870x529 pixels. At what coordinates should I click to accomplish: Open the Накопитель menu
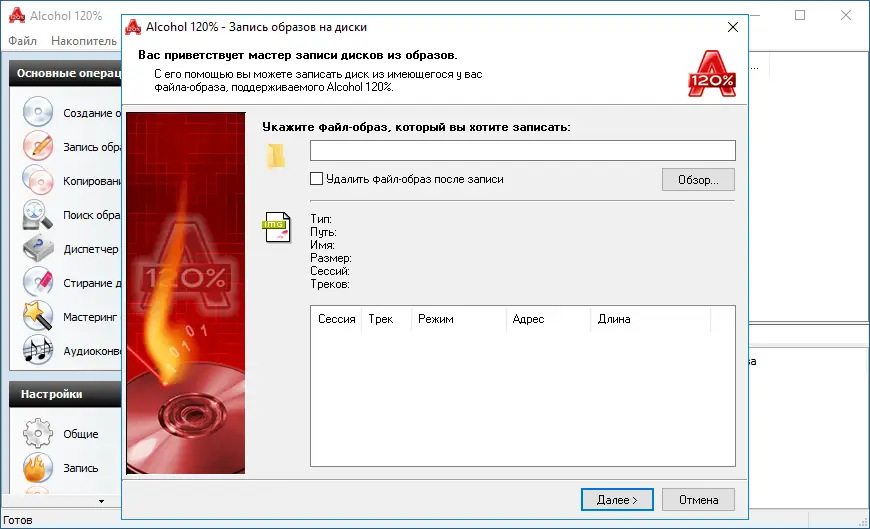tap(84, 41)
